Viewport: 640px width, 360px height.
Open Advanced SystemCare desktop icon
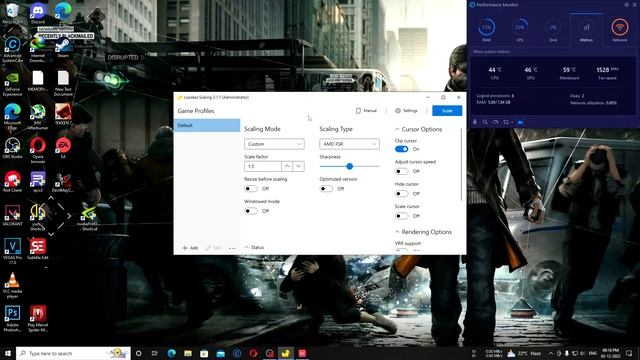point(12,50)
